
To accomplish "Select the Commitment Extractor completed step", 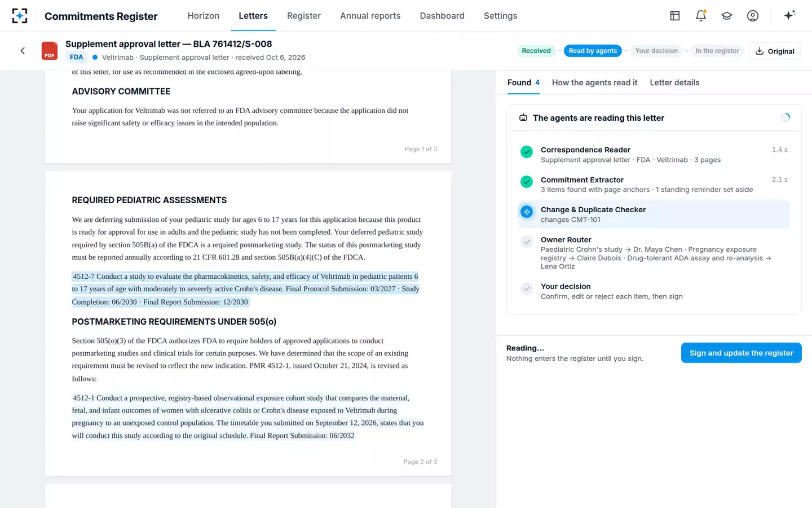I will pos(654,185).
